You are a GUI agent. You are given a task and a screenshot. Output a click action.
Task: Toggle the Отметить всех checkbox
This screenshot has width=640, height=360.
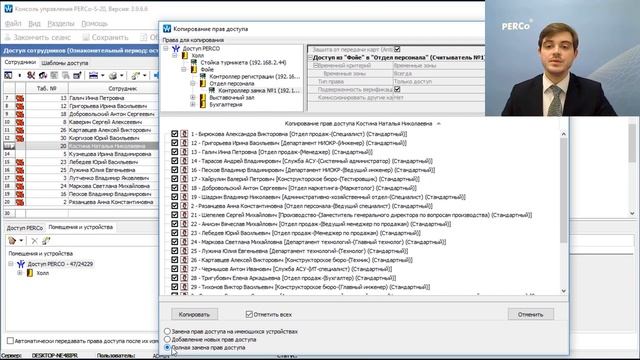pyautogui.click(x=249, y=314)
